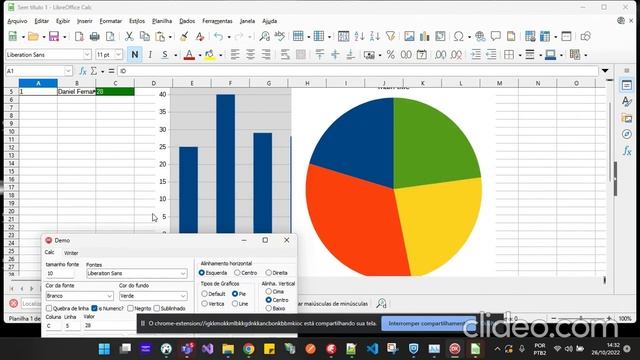Select the Default chart type radio
The height and width of the screenshot is (360, 640).
[204, 293]
